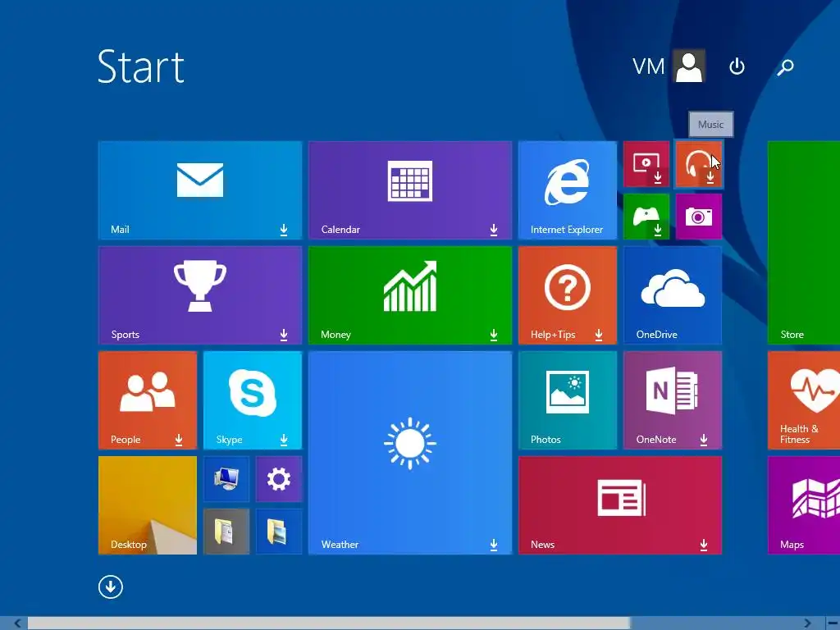Open the Music headphones tile
The width and height of the screenshot is (840, 630).
tap(699, 164)
